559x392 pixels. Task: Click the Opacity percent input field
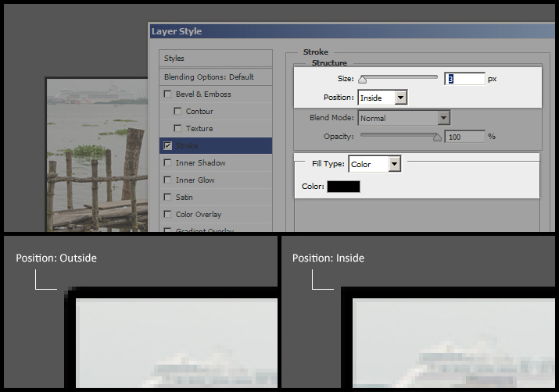click(x=464, y=137)
